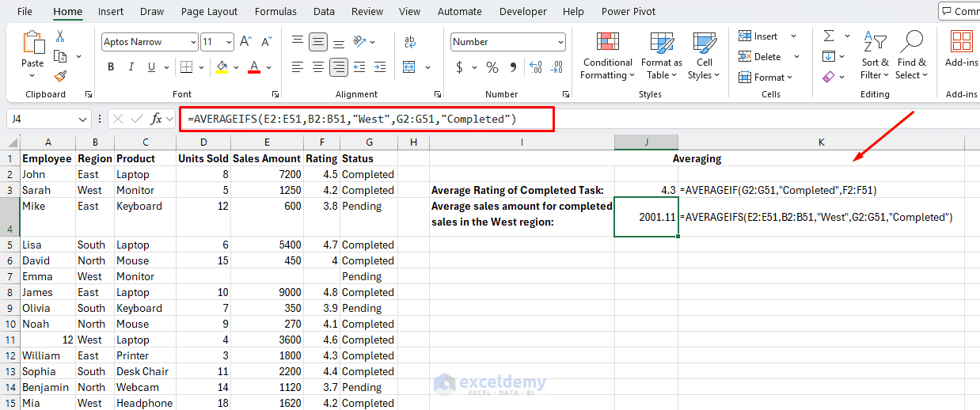This screenshot has width=980, height=410.
Task: Open the Number format dropdown
Action: click(x=560, y=42)
